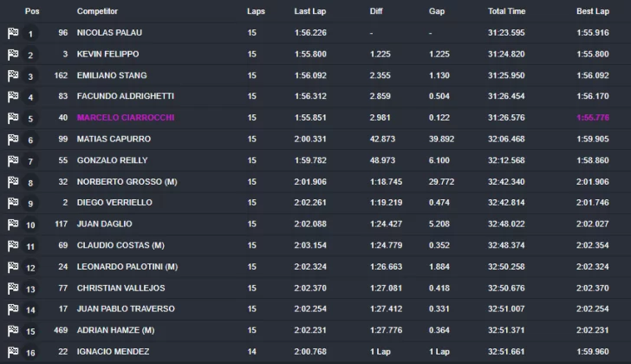631x364 pixels.
Task: Click the Total Time column header
Action: coord(507,11)
